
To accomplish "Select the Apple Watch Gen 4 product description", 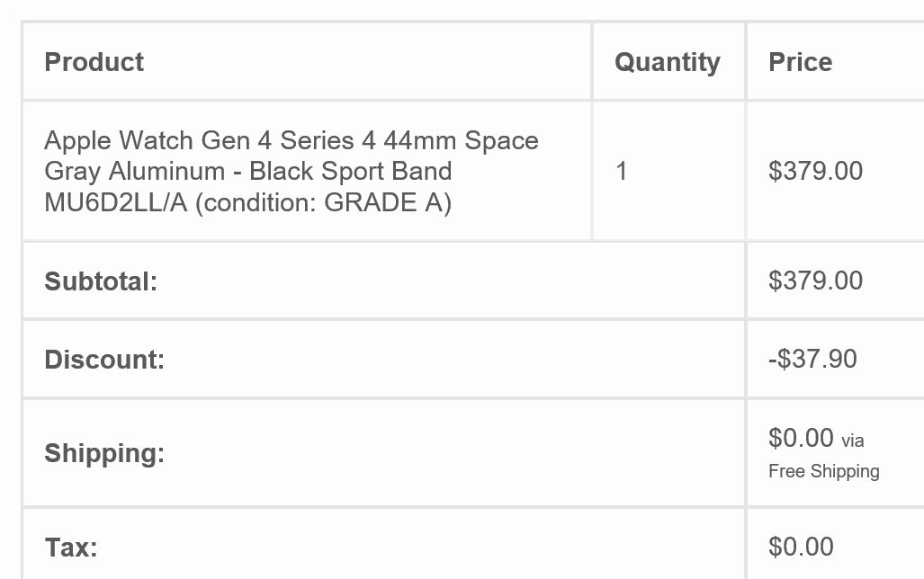I will (x=292, y=172).
